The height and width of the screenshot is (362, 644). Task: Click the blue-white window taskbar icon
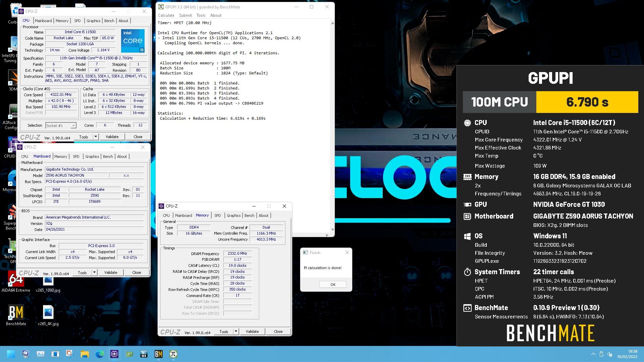pyautogui.click(x=55, y=354)
